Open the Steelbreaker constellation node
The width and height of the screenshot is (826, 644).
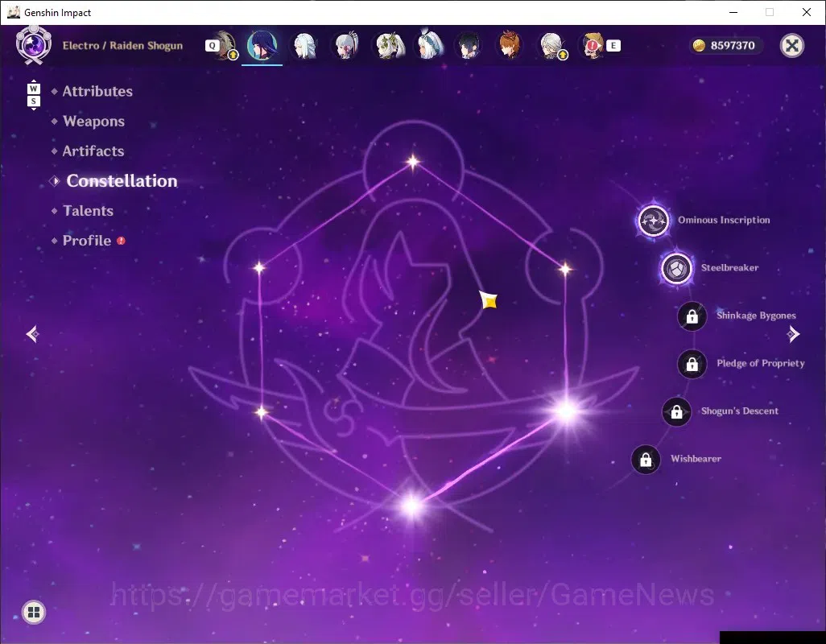pos(676,268)
